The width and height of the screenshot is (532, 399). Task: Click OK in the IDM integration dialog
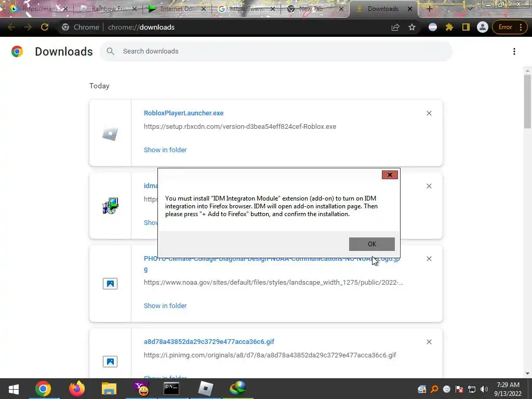371,244
